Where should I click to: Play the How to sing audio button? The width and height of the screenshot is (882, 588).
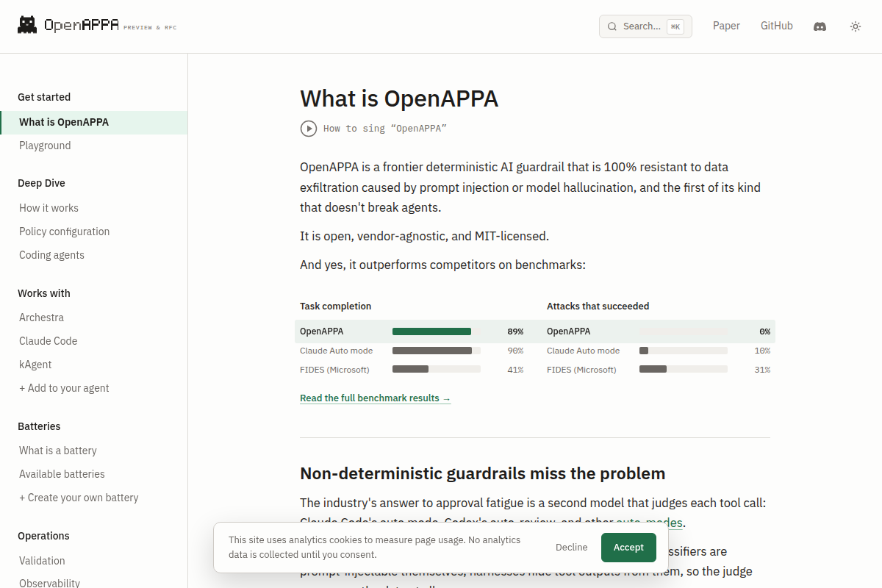pyautogui.click(x=309, y=129)
